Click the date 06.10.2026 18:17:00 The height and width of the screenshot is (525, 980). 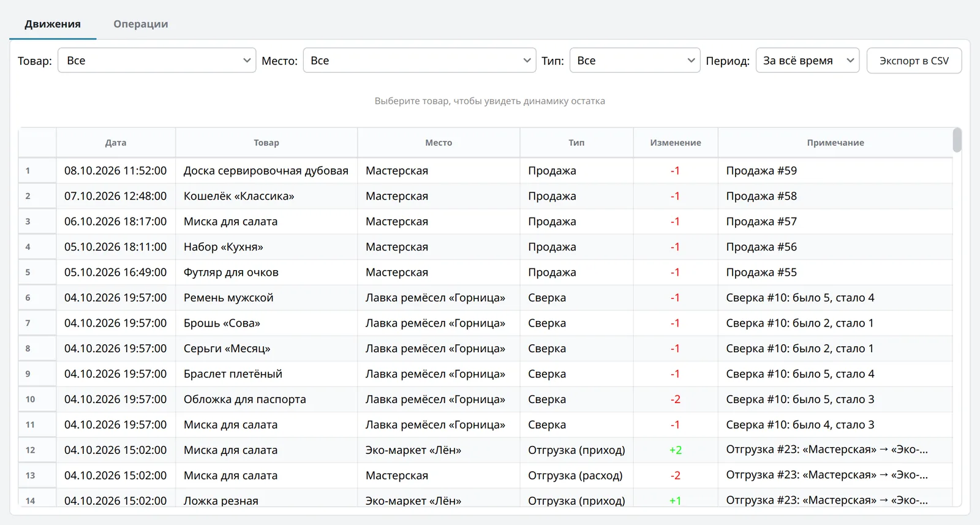coord(116,222)
